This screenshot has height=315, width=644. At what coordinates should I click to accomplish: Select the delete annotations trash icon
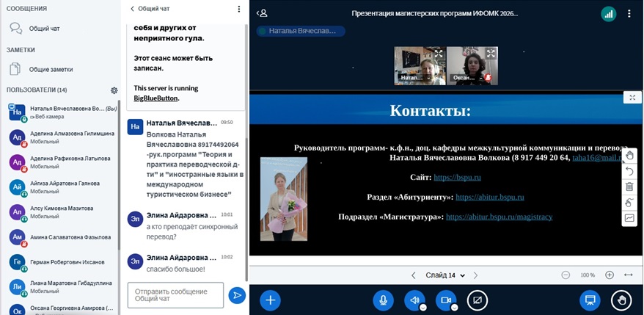(629, 187)
